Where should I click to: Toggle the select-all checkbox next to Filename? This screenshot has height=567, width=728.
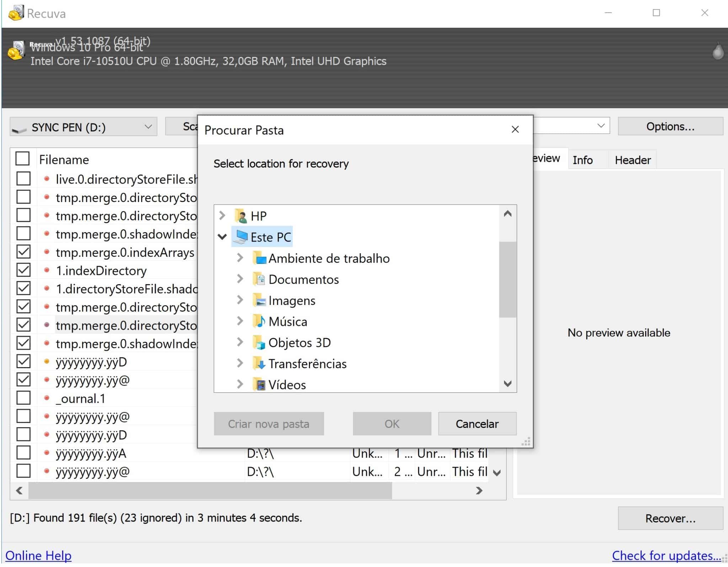point(22,159)
